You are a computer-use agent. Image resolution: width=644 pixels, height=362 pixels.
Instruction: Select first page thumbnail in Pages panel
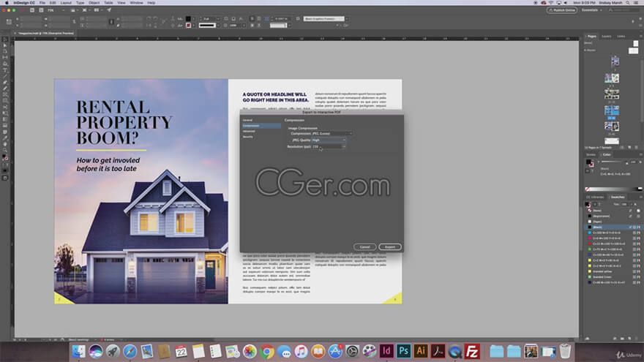click(615, 62)
